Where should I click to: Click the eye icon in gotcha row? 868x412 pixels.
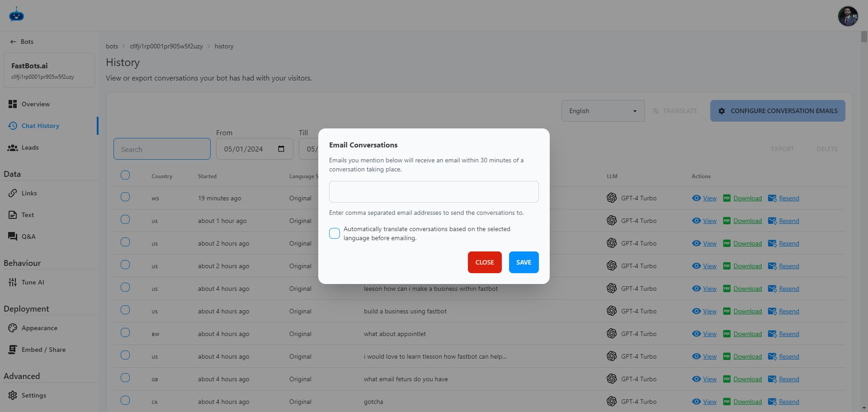point(696,402)
